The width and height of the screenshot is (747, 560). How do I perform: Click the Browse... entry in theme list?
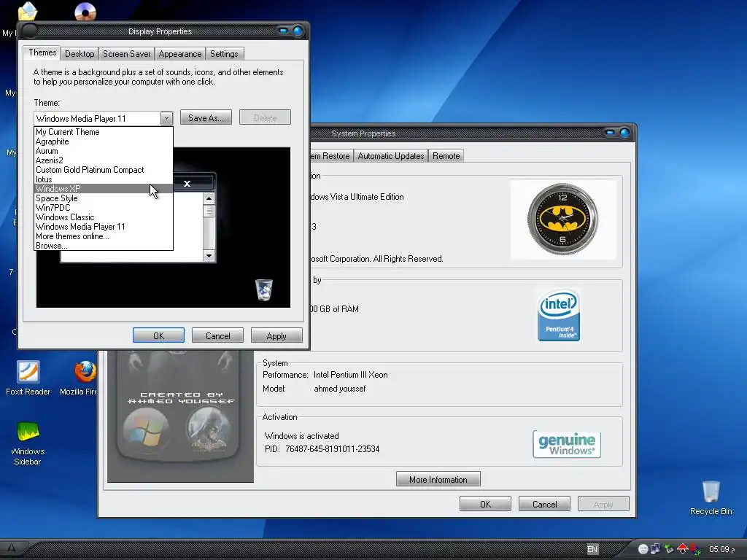coord(104,246)
